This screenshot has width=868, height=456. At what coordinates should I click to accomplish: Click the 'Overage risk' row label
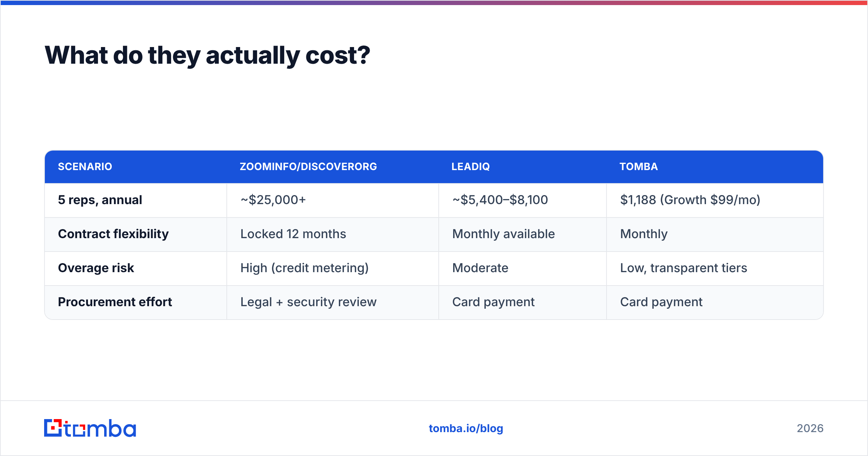coord(96,268)
